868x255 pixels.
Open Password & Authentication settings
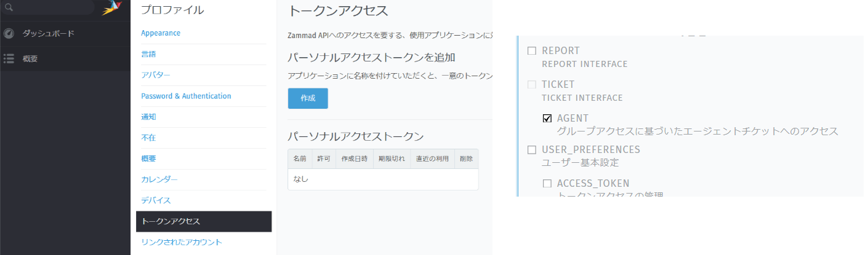186,96
